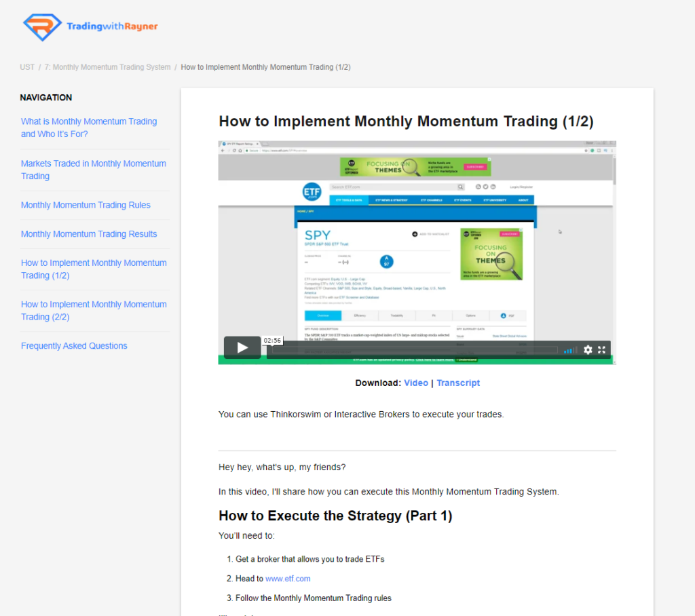695x616 pixels.
Task: Open '7: Monthly Momentum Trading System' breadcrumb
Action: coord(107,67)
